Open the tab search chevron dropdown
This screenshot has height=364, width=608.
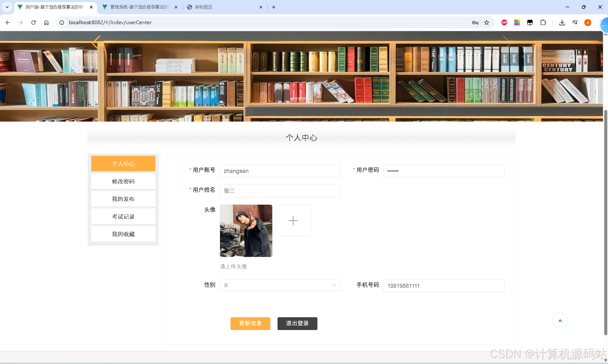tap(7, 7)
